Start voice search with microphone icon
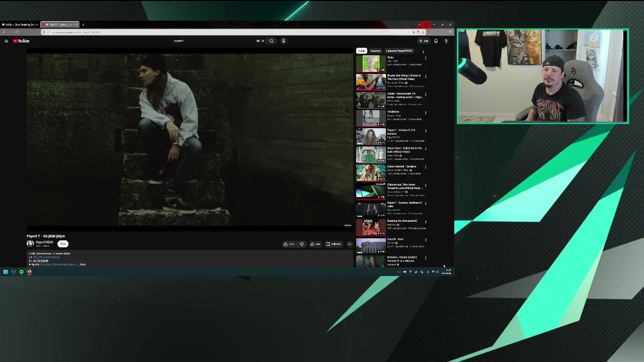The height and width of the screenshot is (362, 644). tap(283, 41)
